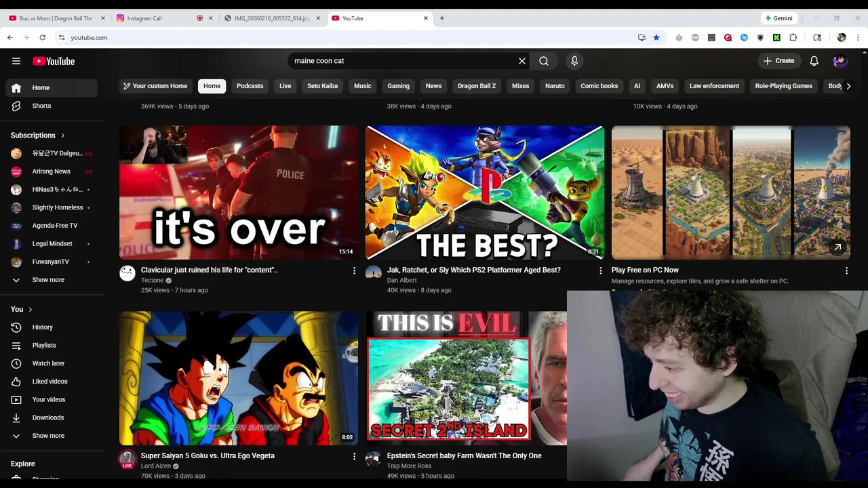
Task: Bookmark the page with the star icon
Action: point(656,37)
